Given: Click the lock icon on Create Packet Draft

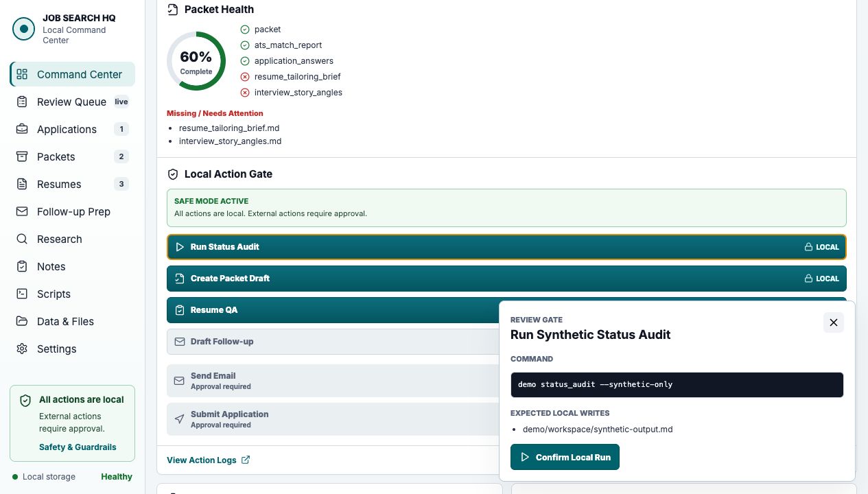Looking at the screenshot, I should point(809,279).
